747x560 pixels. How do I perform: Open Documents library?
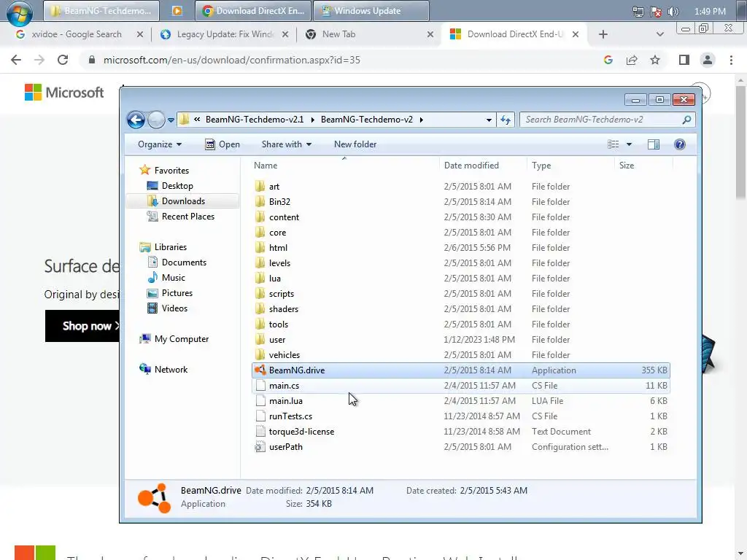[x=184, y=262]
